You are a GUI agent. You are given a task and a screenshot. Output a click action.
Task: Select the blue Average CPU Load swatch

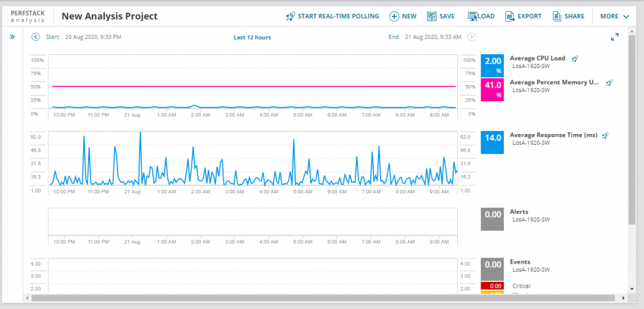pos(492,65)
